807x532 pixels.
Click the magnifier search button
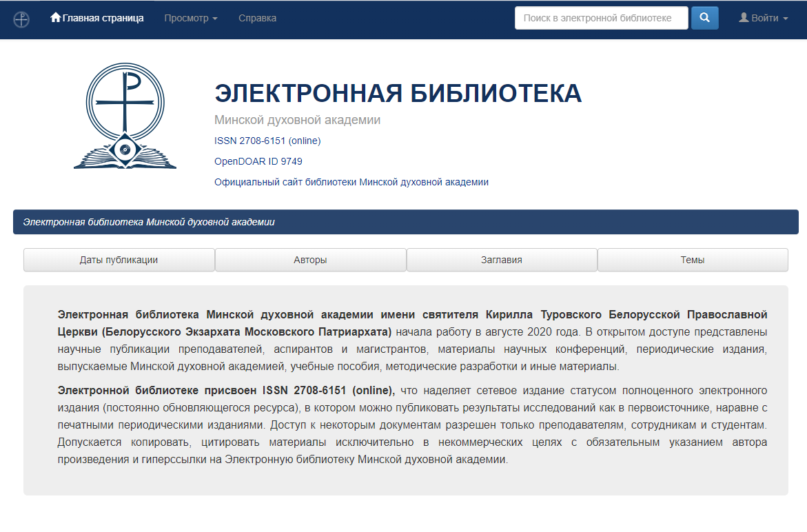tap(704, 18)
